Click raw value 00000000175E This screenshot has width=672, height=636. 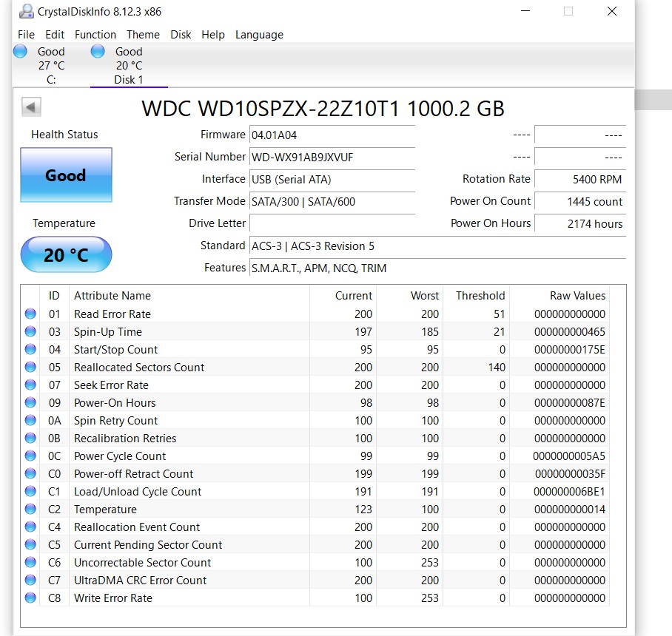570,350
